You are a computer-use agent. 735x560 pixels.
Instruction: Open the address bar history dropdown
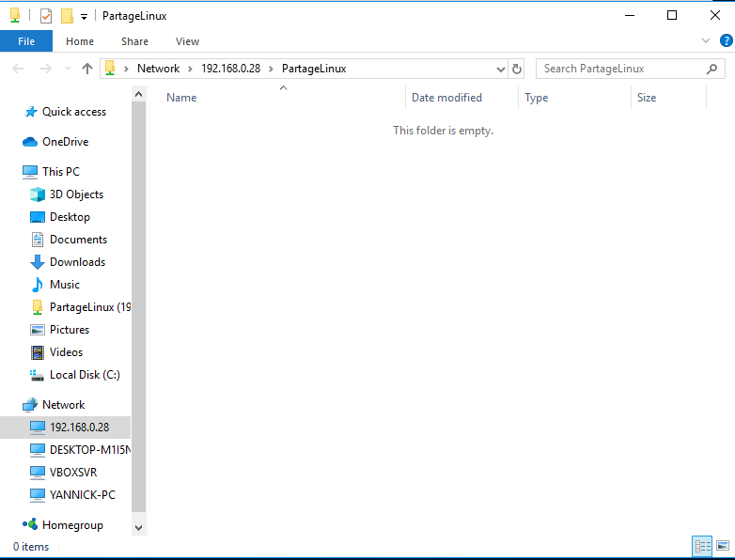500,69
